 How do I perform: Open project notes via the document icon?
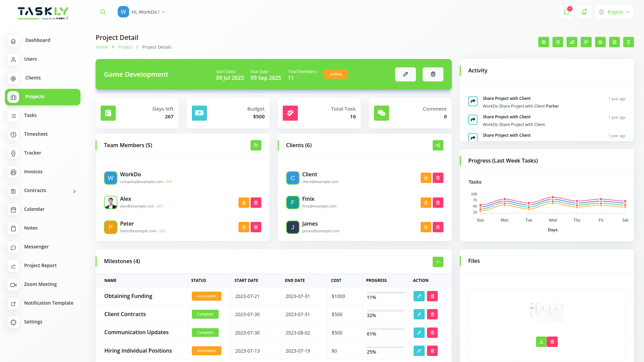point(614,42)
